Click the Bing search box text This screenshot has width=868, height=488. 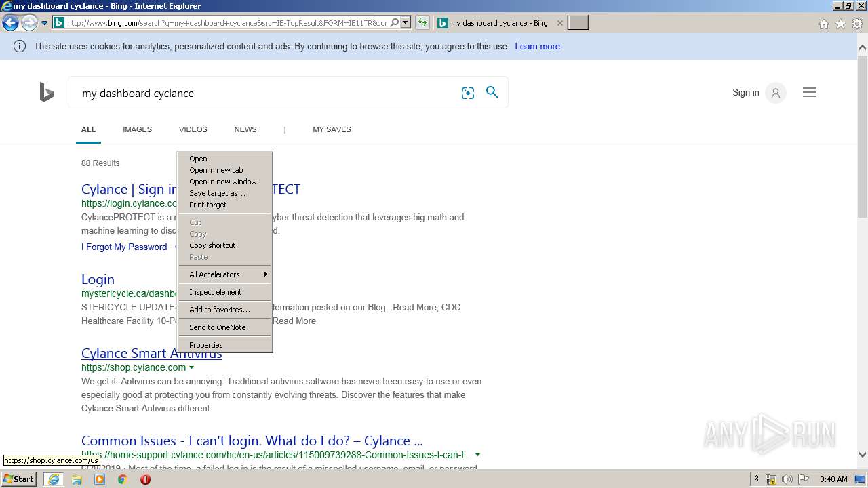pos(138,93)
